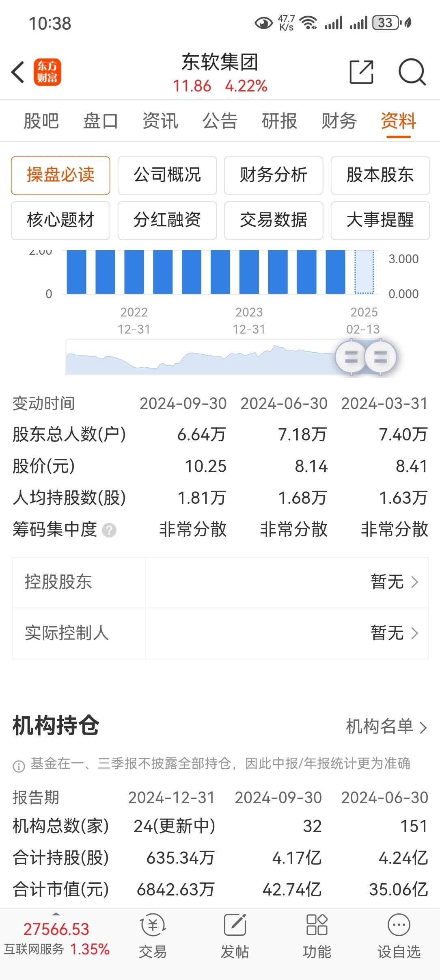Tap the 42.74亿 market value cell

point(292,890)
